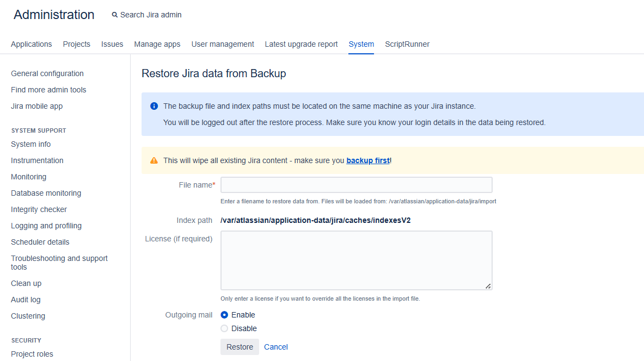Switch to User management
This screenshot has height=361, width=644.
(223, 44)
